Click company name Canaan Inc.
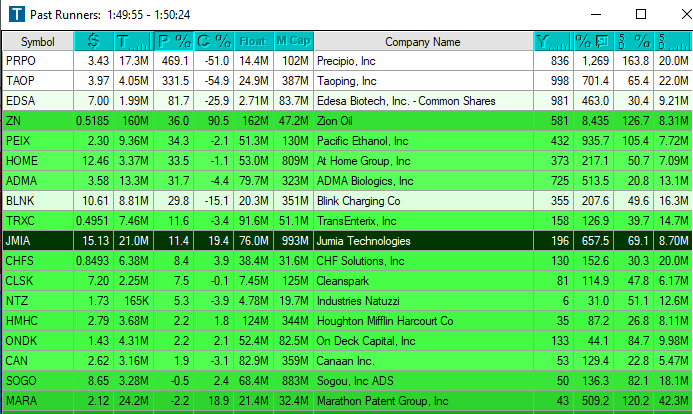693x414 pixels. (x=346, y=361)
